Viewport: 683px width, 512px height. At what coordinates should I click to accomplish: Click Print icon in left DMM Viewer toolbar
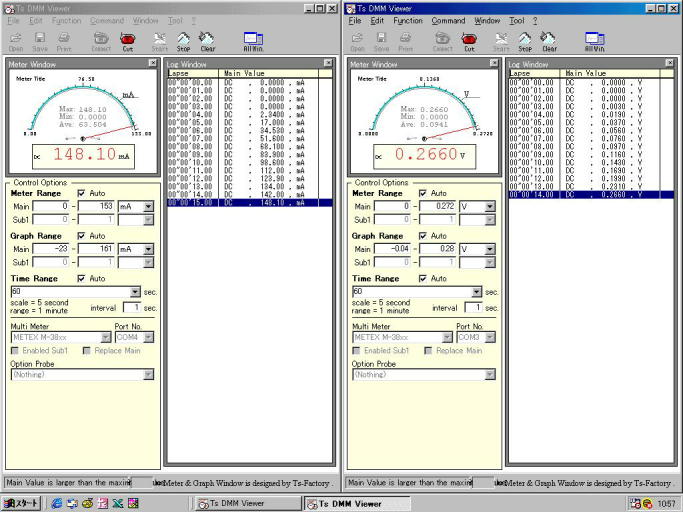64,42
